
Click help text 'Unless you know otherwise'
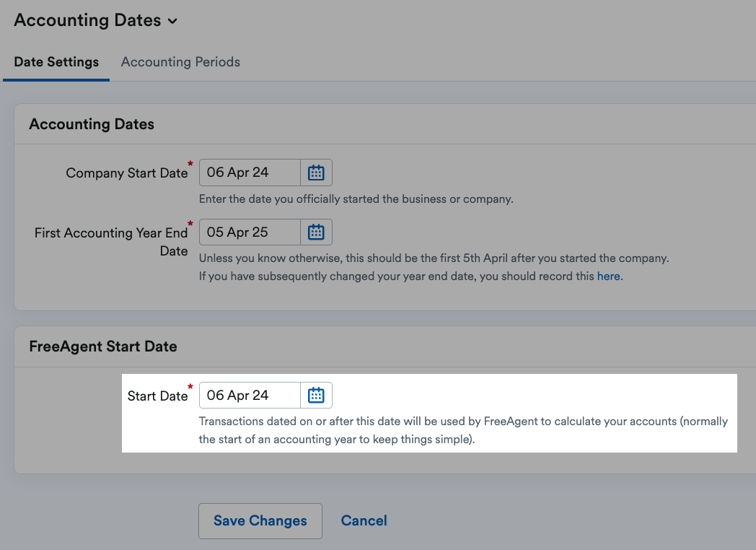(434, 258)
